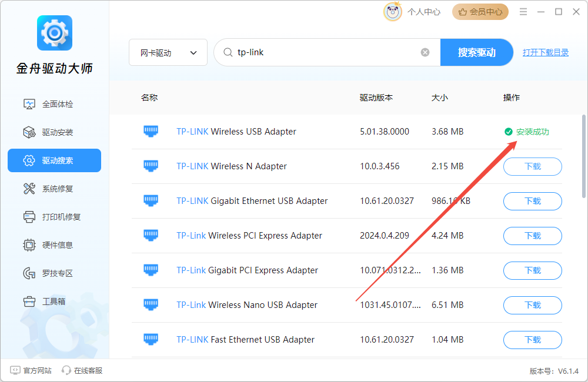The height and width of the screenshot is (382, 588).
Task: Click the 操作 column header
Action: [x=511, y=98]
